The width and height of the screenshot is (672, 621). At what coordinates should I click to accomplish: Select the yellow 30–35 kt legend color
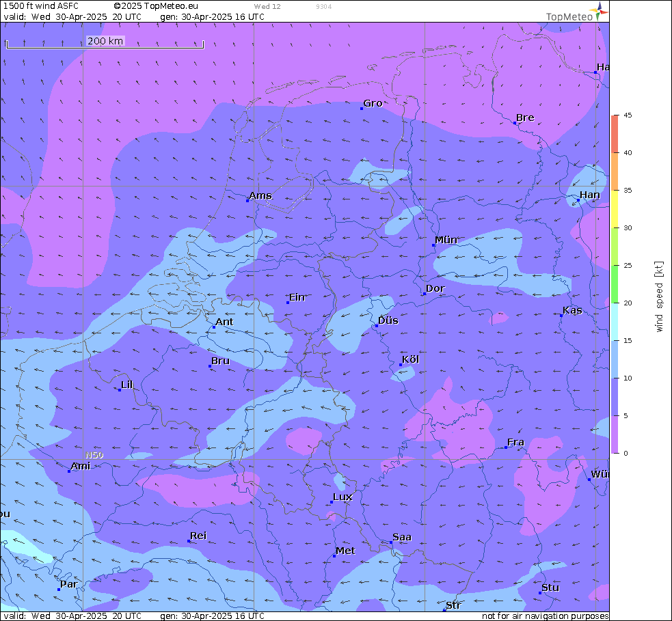pyautogui.click(x=615, y=209)
